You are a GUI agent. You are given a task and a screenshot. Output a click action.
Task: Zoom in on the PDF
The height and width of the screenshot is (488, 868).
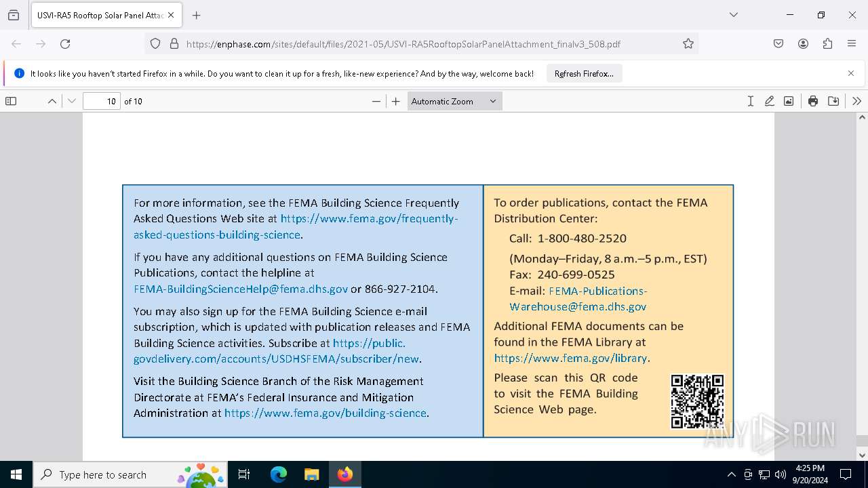[396, 101]
